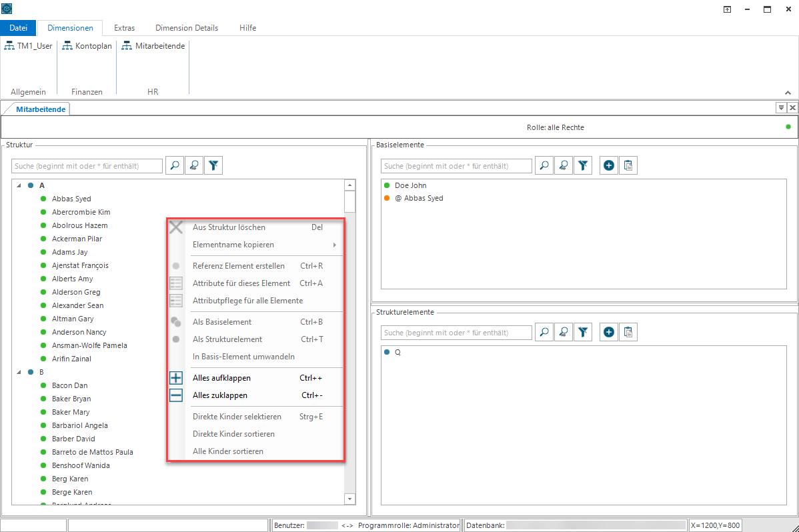Open the Mitarbeitende dimension from ribbon
This screenshot has height=532, width=799.
point(153,46)
